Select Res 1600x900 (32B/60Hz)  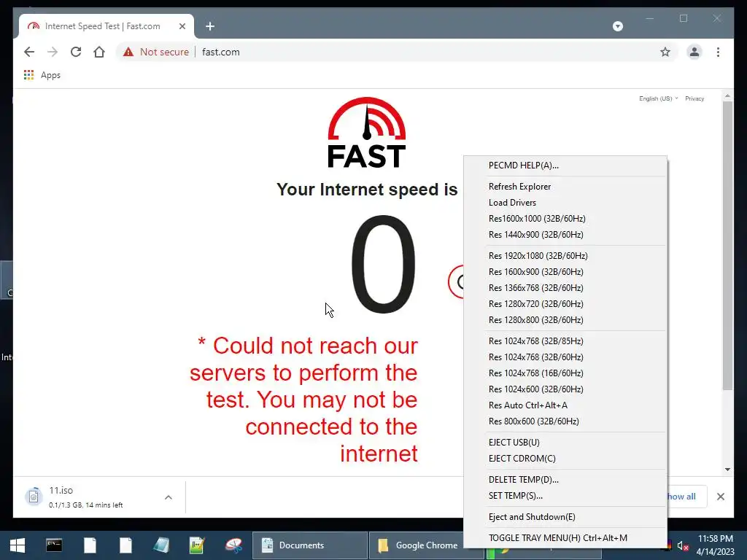pyautogui.click(x=565, y=272)
